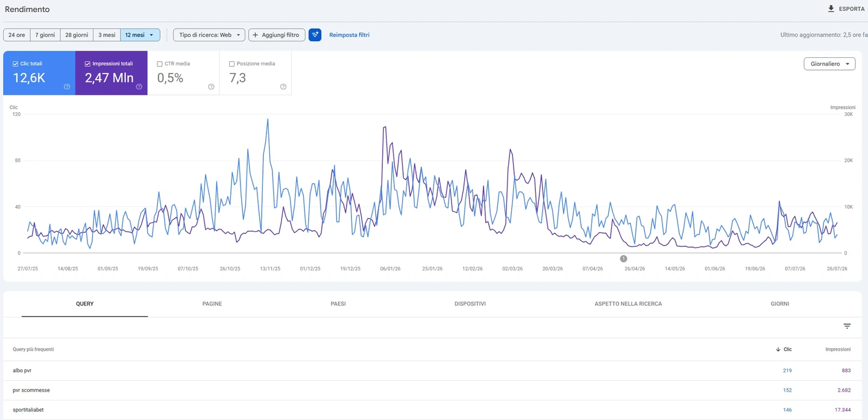The image size is (868, 420).
Task: Click the 219 clicks value
Action: pyautogui.click(x=787, y=371)
